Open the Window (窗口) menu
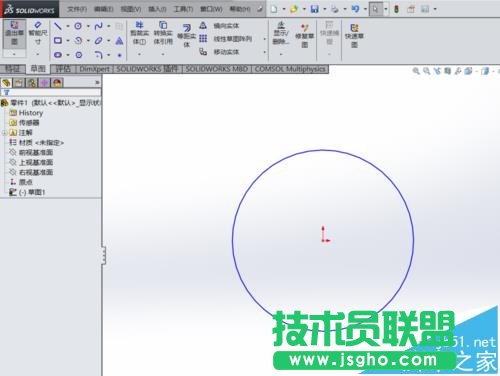 (x=211, y=9)
